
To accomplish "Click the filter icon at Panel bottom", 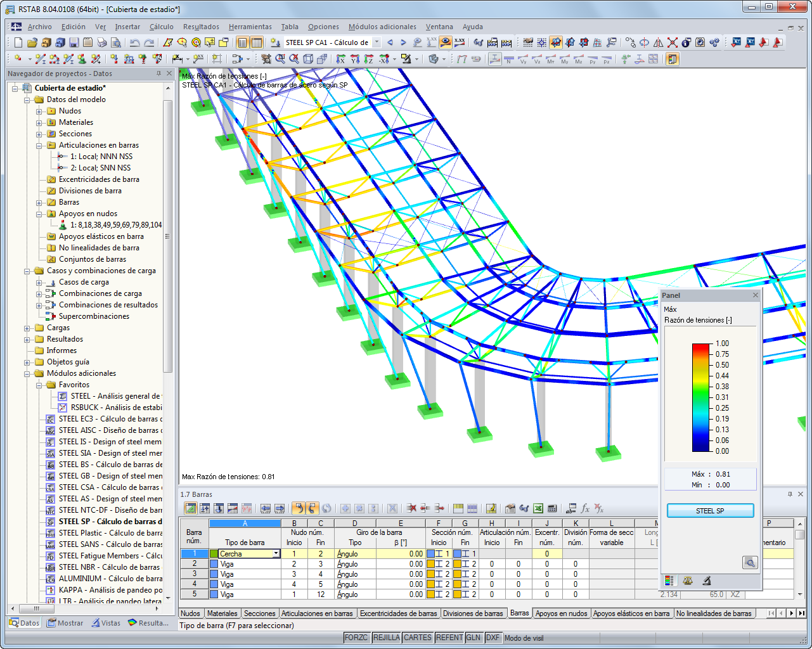I will click(707, 581).
